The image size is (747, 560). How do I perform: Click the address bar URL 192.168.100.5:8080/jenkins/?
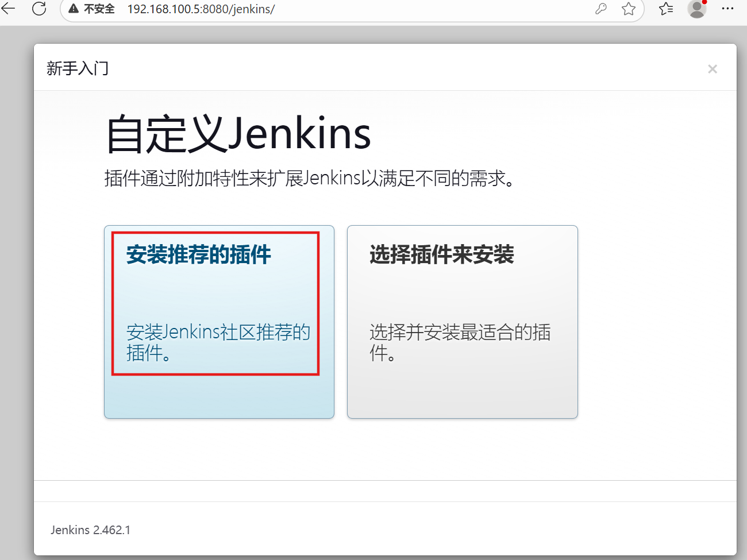pos(201,9)
